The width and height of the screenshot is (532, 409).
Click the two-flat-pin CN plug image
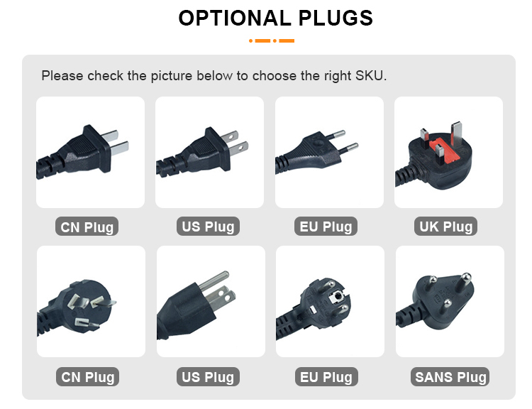[90, 152]
